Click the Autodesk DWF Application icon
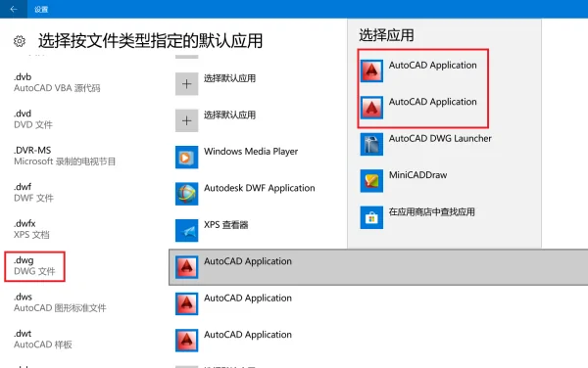The width and height of the screenshot is (588, 368). click(187, 194)
